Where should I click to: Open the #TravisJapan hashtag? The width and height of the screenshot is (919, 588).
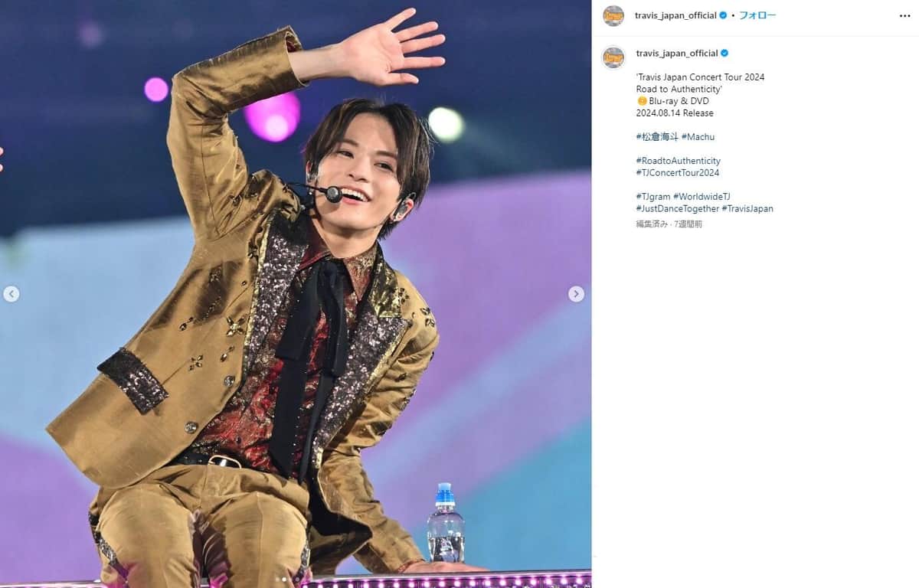click(747, 208)
